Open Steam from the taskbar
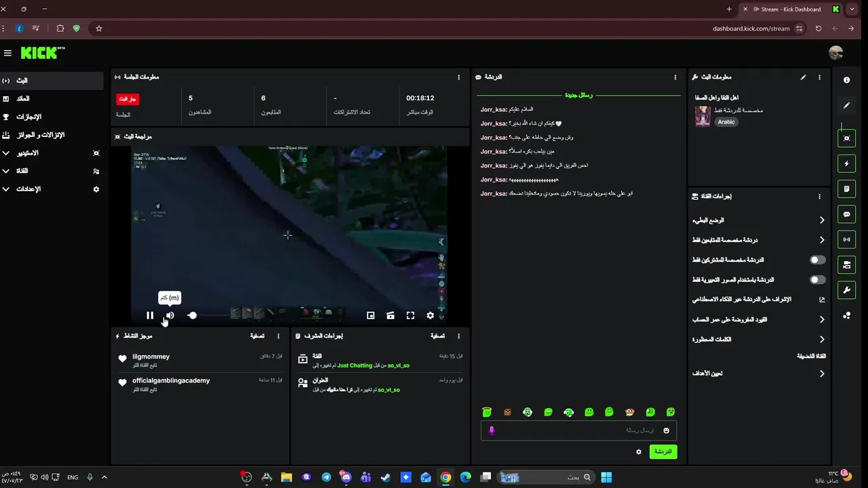This screenshot has width=868, height=488. (x=386, y=477)
